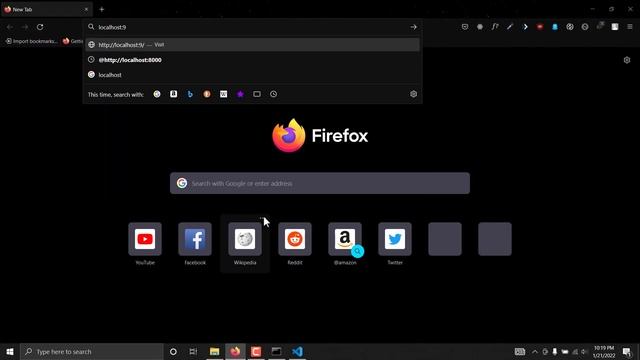Open Visual Studio Code from the taskbar

(298, 351)
